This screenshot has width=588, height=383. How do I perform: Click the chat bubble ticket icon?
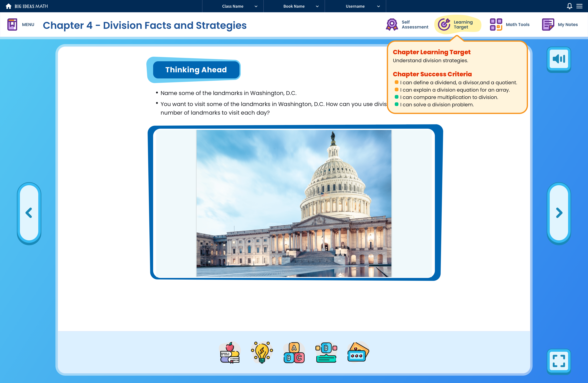358,352
